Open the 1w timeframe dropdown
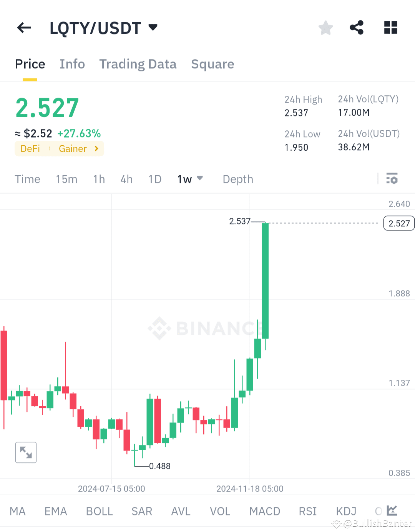Screen dimensions: 415x532 (190, 179)
